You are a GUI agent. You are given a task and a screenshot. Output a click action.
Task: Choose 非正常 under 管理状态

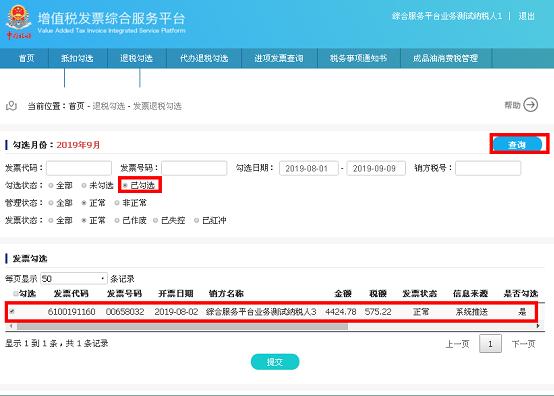[x=117, y=203]
